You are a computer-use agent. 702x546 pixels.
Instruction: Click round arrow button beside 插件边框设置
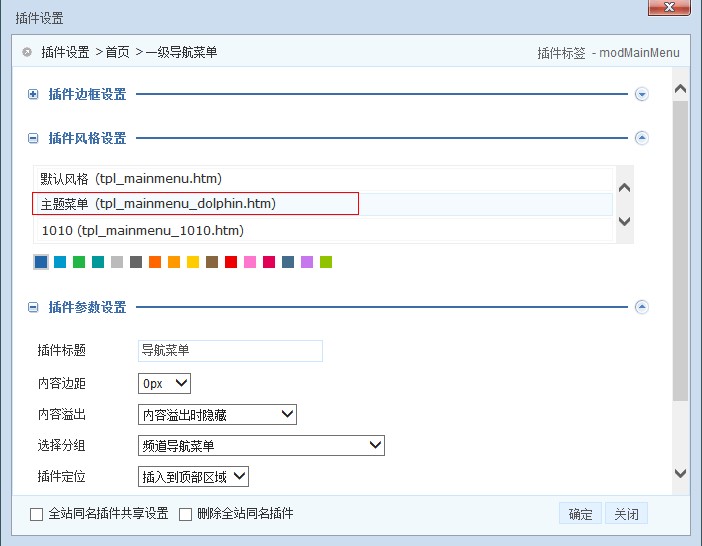[642, 94]
